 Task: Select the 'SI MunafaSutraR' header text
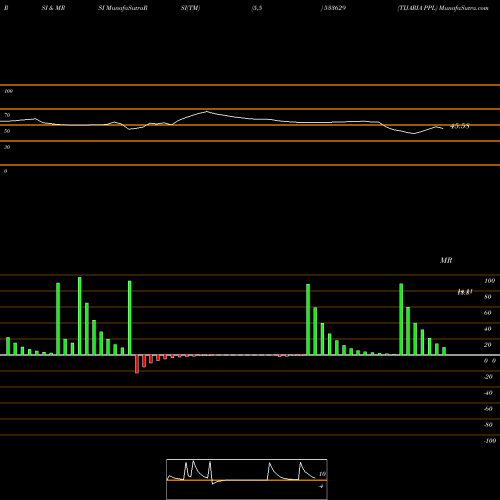coord(123,8)
